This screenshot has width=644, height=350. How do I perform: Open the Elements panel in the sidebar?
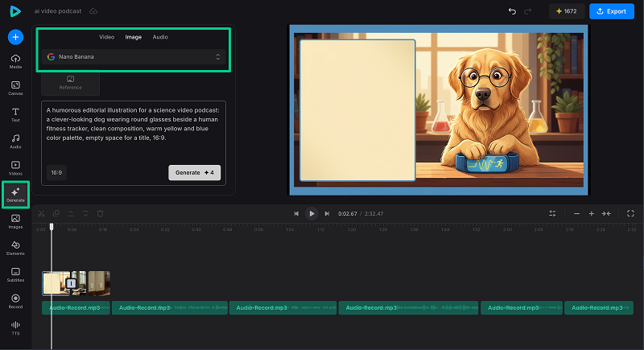coord(15,249)
